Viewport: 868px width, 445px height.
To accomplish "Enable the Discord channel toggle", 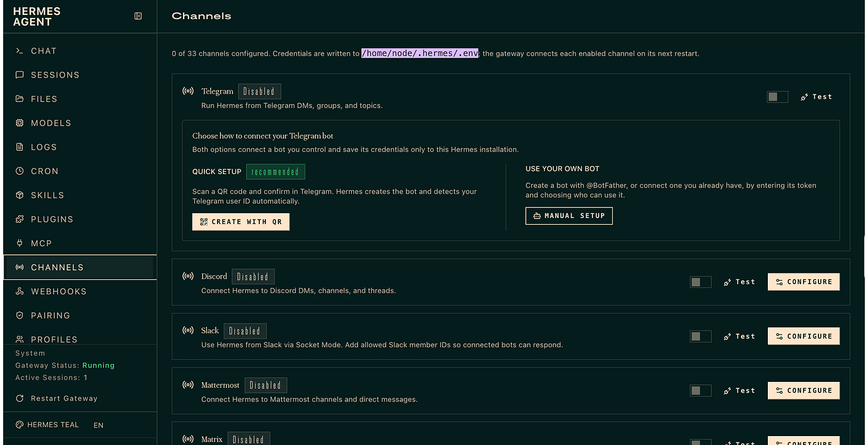I will coord(700,282).
